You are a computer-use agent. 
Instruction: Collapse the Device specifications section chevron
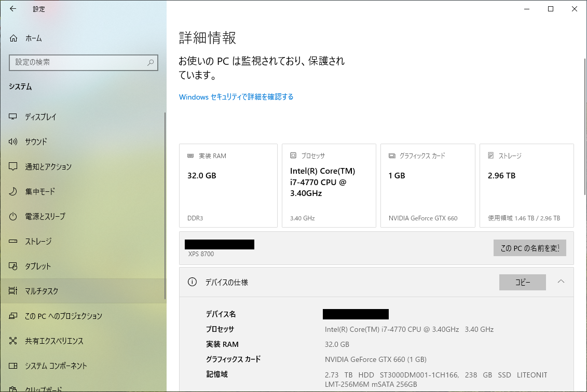[x=561, y=282]
